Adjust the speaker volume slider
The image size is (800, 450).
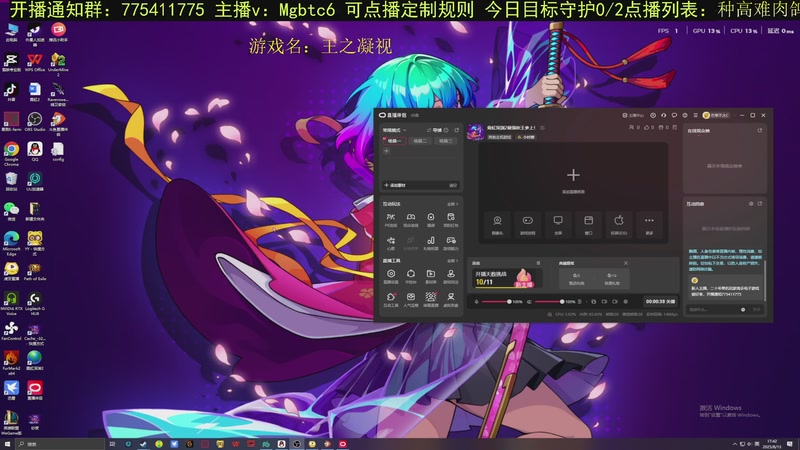click(x=549, y=302)
